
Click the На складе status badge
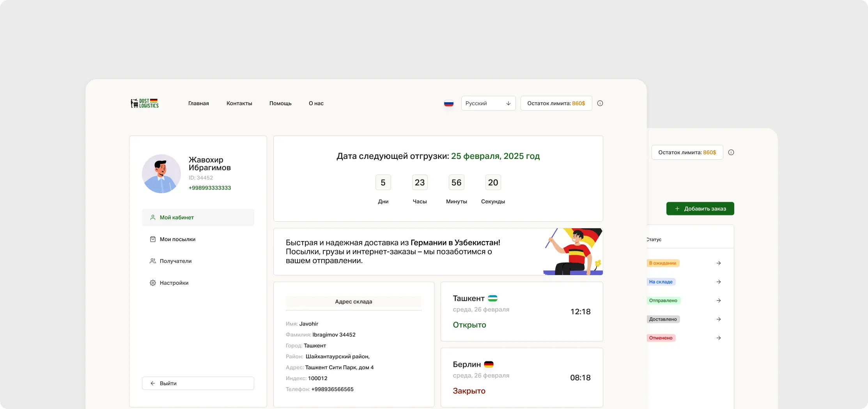[x=661, y=282]
